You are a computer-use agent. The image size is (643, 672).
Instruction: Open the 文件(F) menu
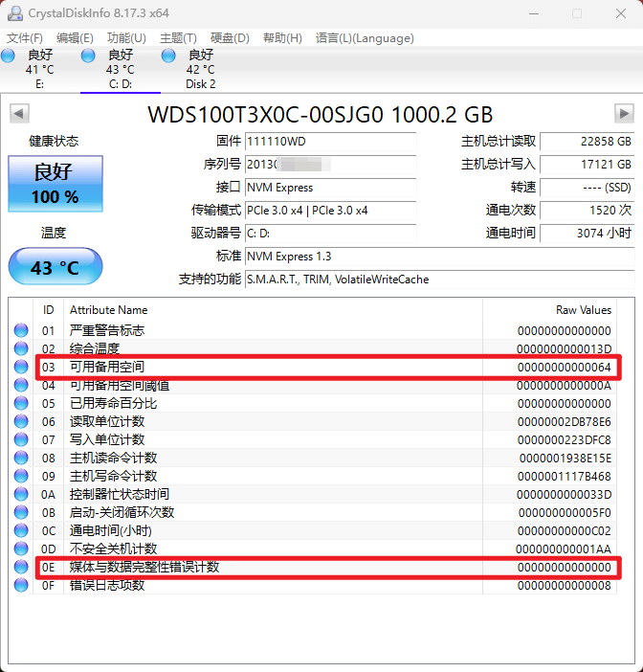click(25, 38)
